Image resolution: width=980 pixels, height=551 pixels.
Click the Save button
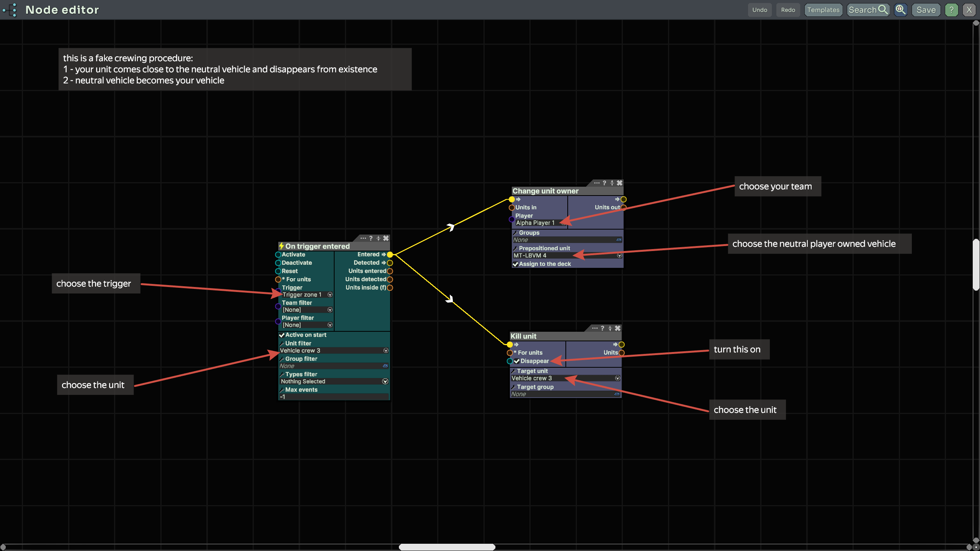point(926,10)
